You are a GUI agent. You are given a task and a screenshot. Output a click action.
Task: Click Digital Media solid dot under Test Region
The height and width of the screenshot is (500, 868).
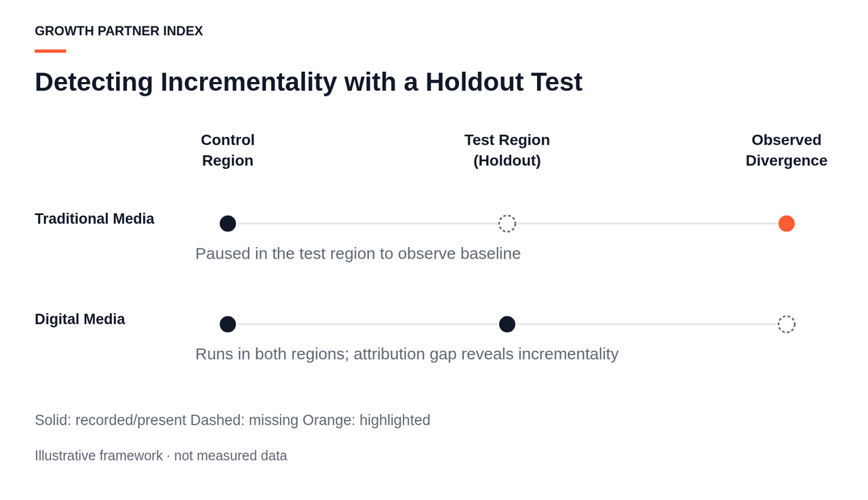(507, 324)
